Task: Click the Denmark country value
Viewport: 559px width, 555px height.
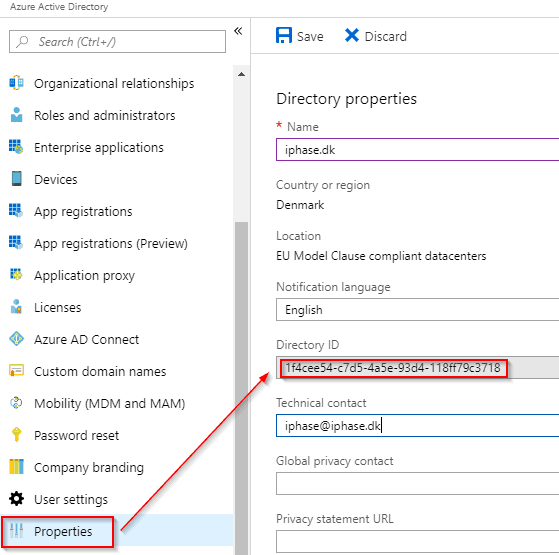Action: click(300, 205)
